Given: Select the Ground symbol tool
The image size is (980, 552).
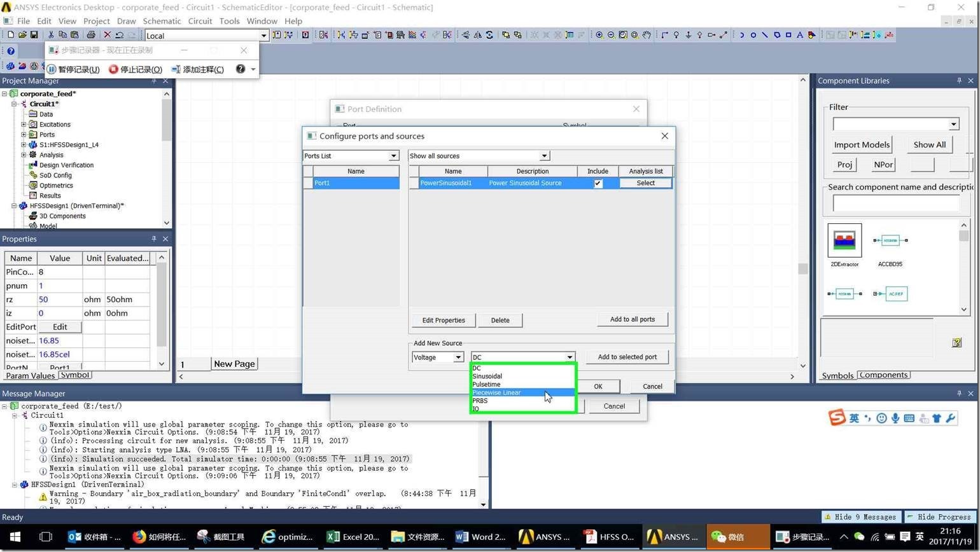Looking at the screenshot, I should click(x=688, y=35).
